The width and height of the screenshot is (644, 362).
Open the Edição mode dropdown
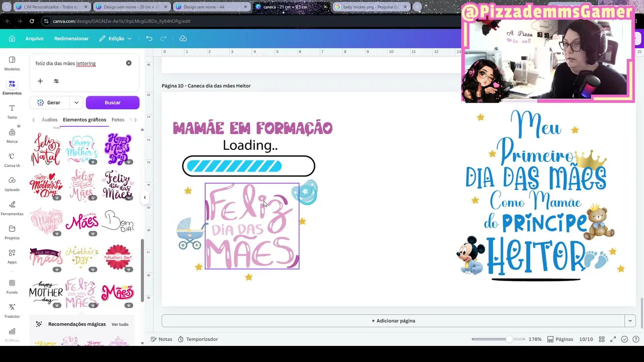click(x=116, y=39)
